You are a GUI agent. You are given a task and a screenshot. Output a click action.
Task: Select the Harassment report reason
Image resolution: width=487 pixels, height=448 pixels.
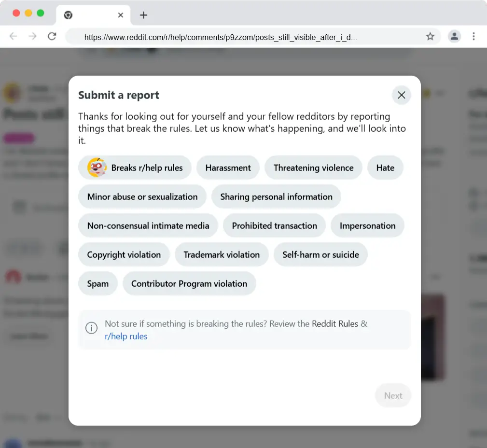tap(228, 168)
